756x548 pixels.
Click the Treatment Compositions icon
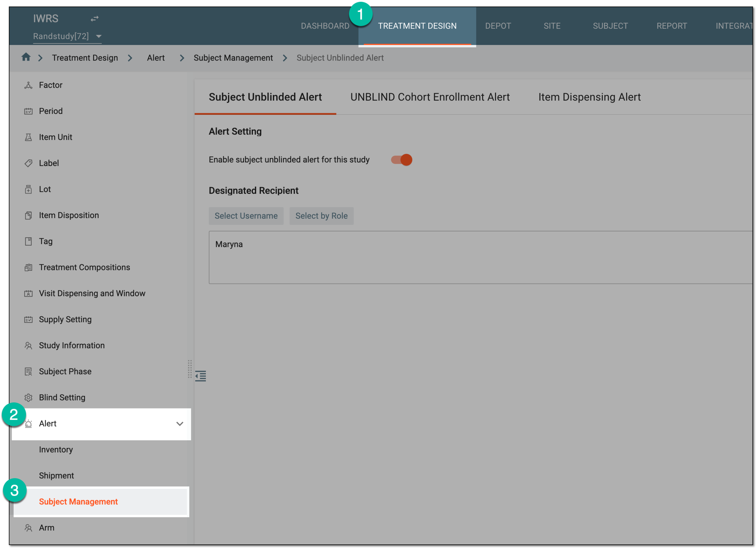[x=28, y=267]
